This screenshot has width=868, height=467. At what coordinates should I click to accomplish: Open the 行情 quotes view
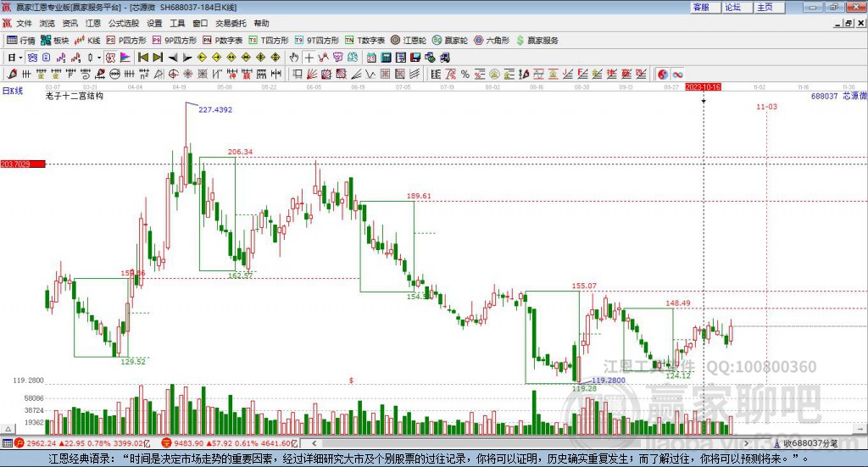(20, 41)
